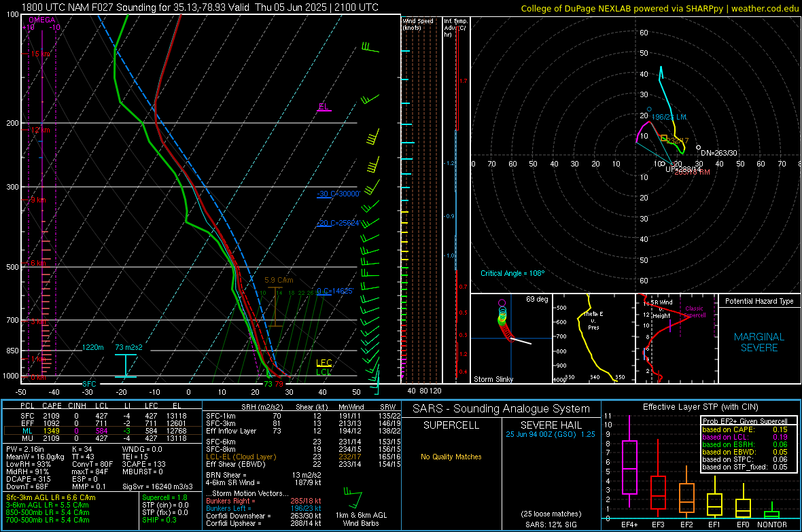The image size is (802, 532).
Task: Click the 'SigSvr = 16240 m3/s3' value
Action: pos(158,486)
